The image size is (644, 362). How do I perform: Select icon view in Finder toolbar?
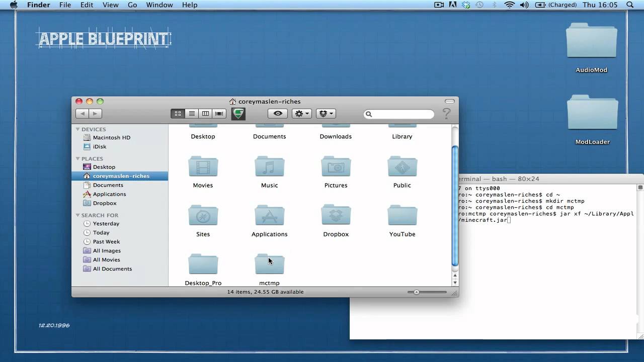point(178,114)
